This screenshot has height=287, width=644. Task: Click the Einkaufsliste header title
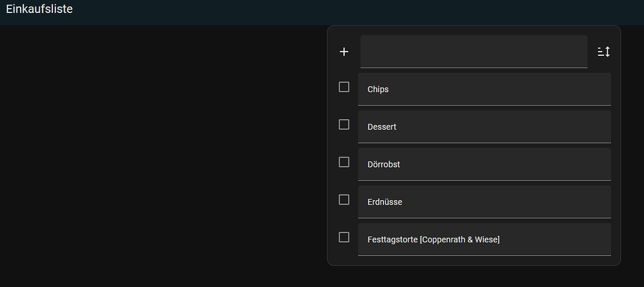coord(39,9)
